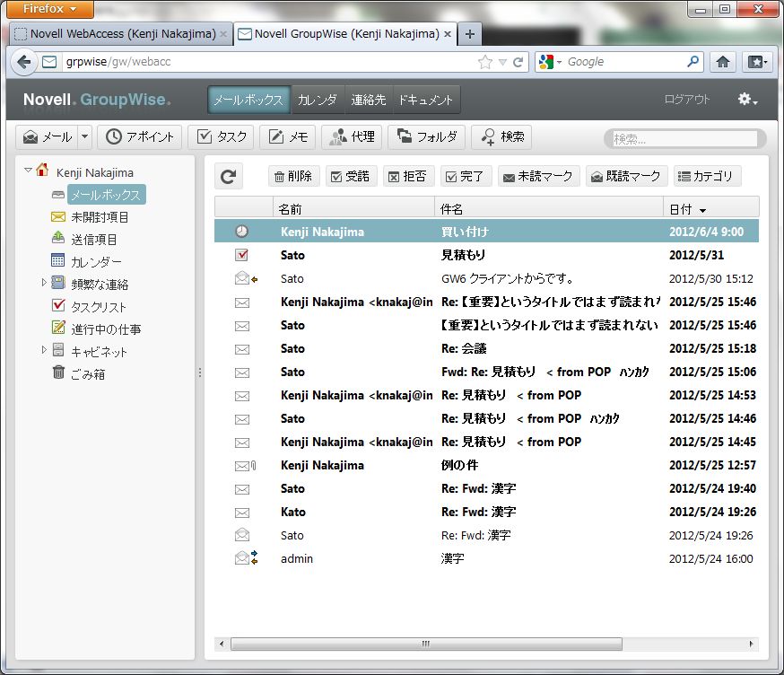The width and height of the screenshot is (784, 675).
Task: Mark selected as unread with 未読マーク
Action: [538, 176]
